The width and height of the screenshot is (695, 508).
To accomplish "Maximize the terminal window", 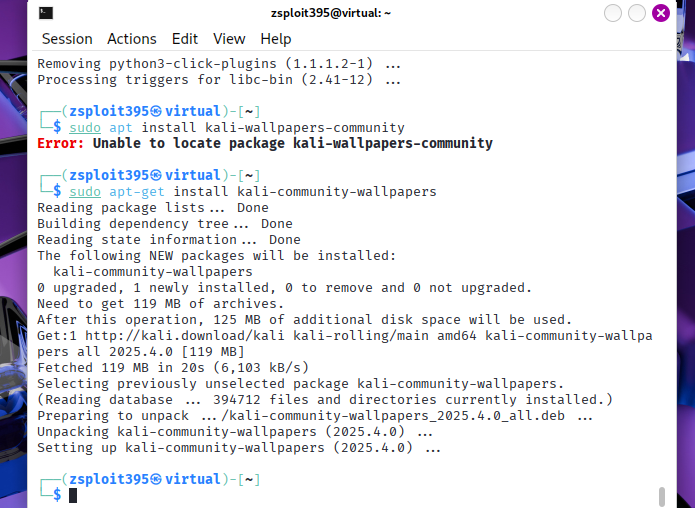I will (637, 13).
